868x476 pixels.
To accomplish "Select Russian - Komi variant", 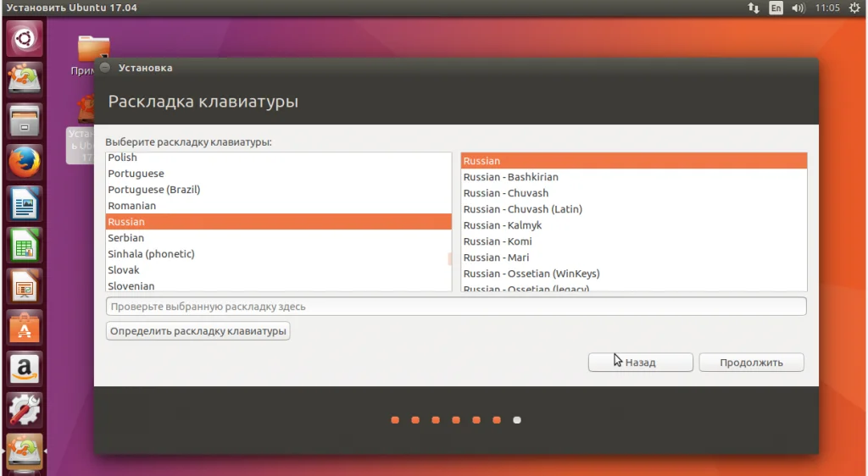I will [634, 241].
